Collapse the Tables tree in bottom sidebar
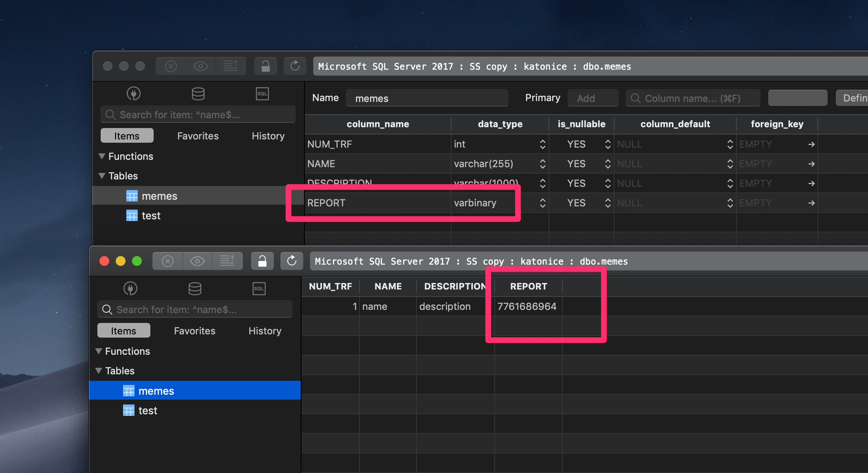This screenshot has height=473, width=868. (x=99, y=371)
